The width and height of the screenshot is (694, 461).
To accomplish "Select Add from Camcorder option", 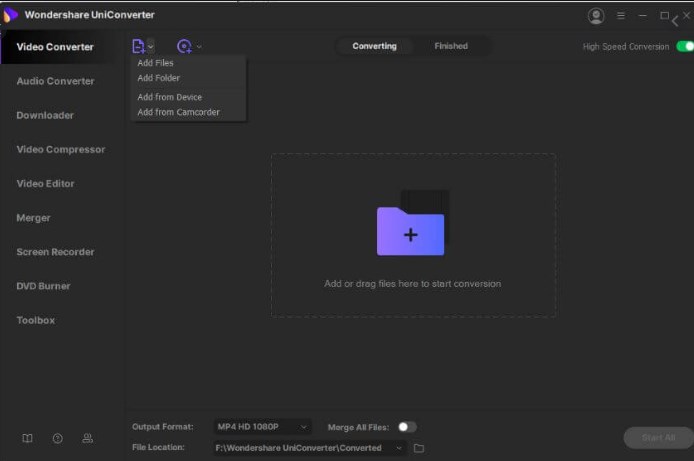I will click(178, 112).
